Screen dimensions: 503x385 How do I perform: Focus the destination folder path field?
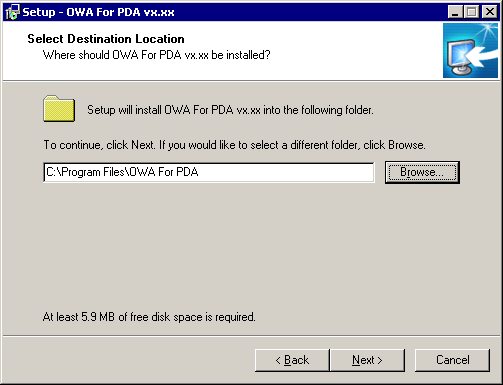coord(209,172)
